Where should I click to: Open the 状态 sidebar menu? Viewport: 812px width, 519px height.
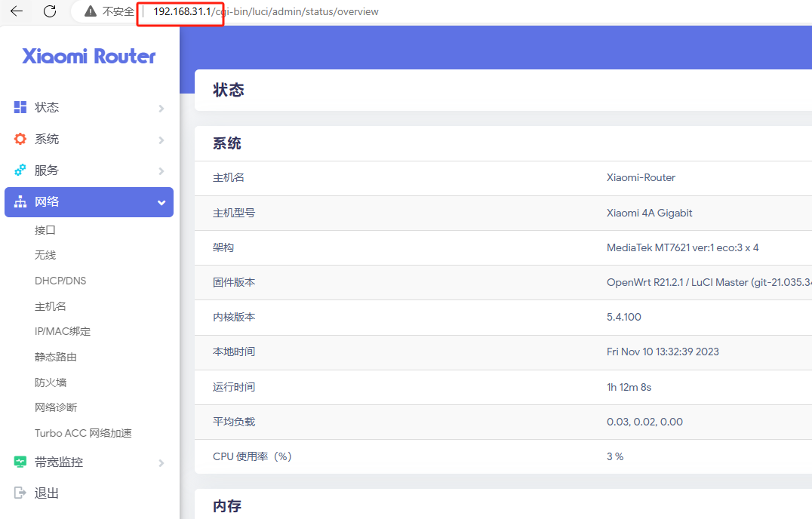89,107
